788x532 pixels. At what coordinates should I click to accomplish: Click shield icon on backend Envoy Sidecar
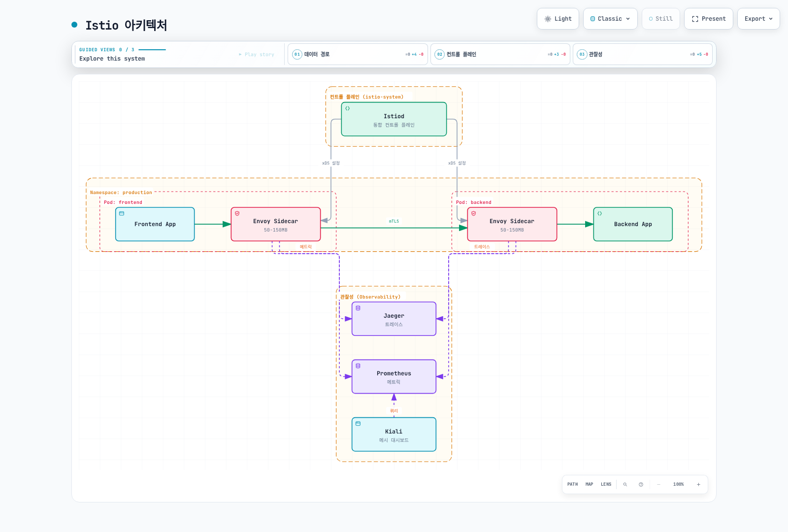click(x=473, y=213)
